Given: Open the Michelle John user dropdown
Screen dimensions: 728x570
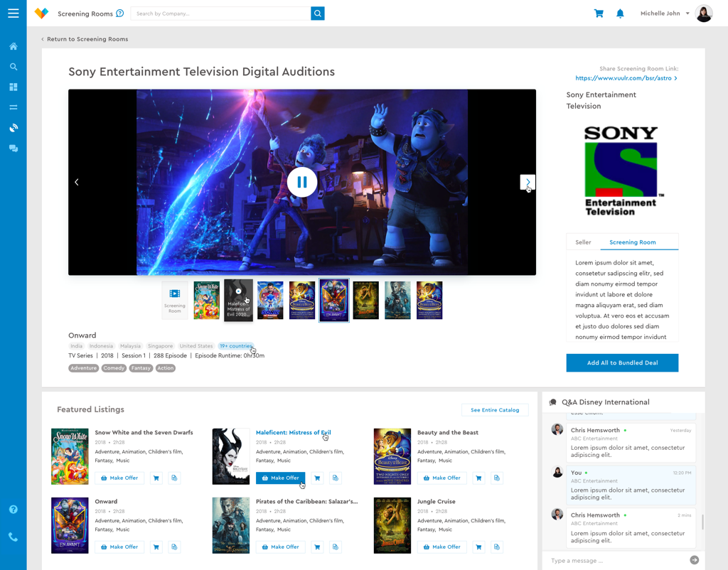Looking at the screenshot, I should [665, 14].
